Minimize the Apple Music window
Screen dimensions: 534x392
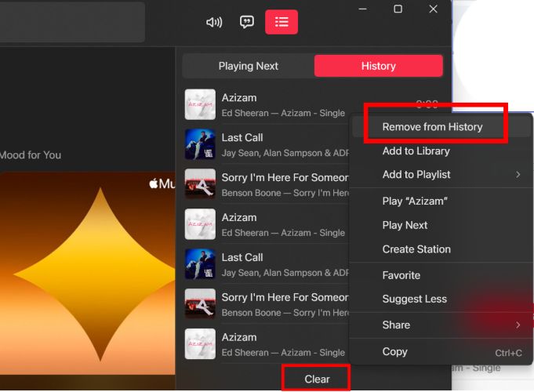363,9
